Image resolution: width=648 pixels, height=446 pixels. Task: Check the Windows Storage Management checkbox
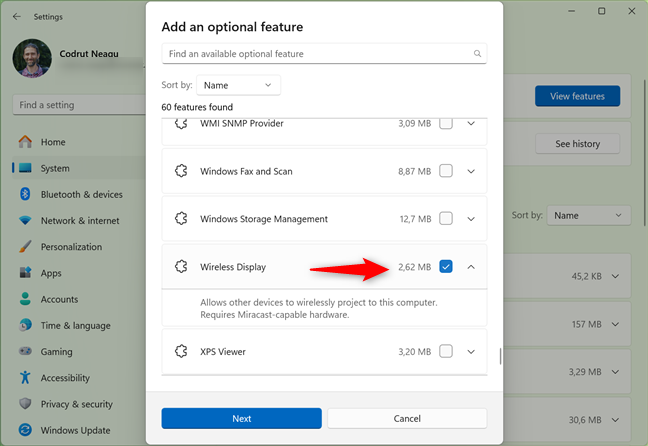(446, 218)
